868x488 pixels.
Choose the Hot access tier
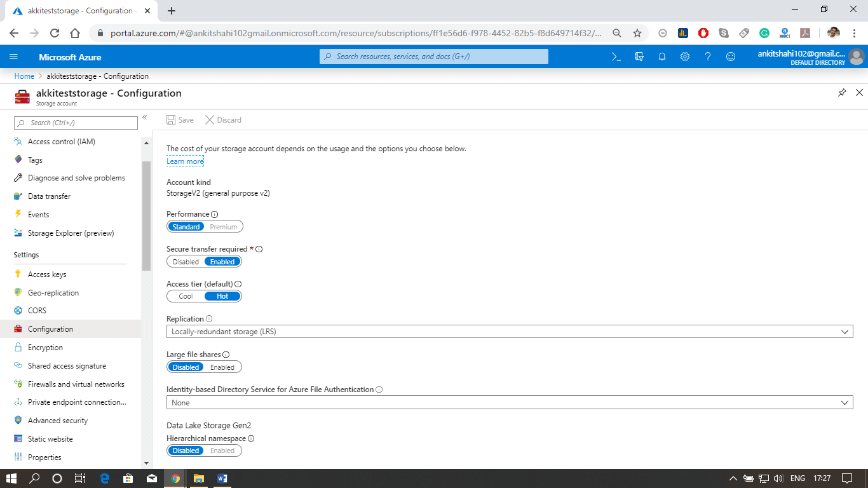click(222, 296)
